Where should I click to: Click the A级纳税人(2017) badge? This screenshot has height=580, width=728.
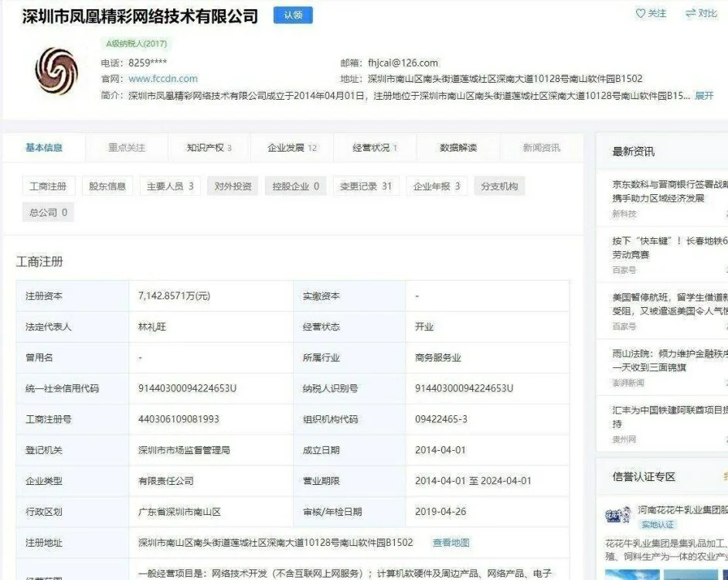(136, 43)
